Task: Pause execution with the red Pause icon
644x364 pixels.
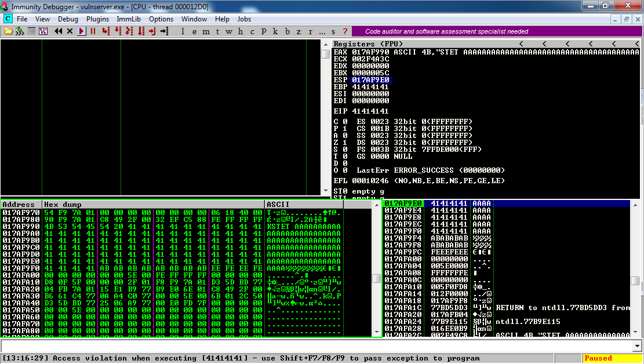Action: (93, 31)
